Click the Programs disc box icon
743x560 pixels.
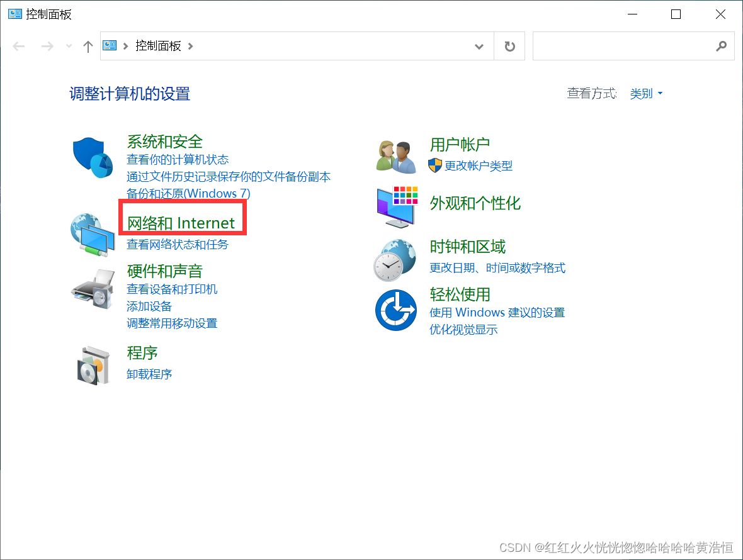tap(94, 365)
